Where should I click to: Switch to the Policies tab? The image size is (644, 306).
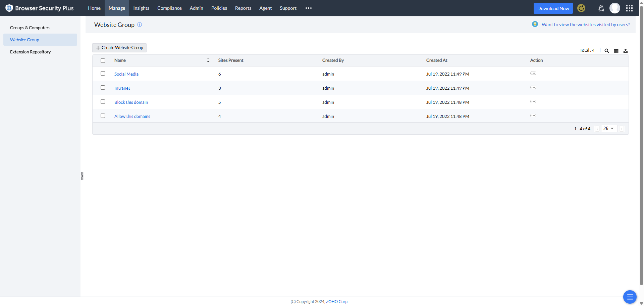coord(219,8)
